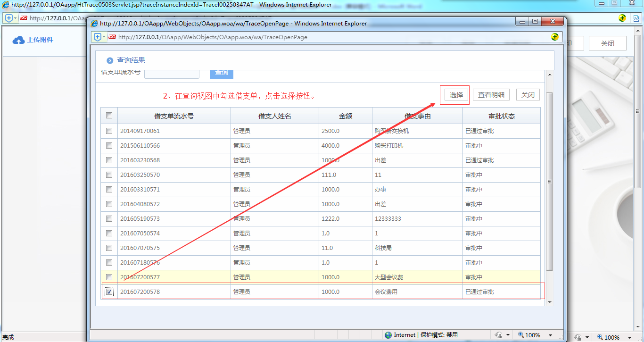Click the shield security icon in popup address bar
The width and height of the screenshot is (644, 342).
point(98,37)
